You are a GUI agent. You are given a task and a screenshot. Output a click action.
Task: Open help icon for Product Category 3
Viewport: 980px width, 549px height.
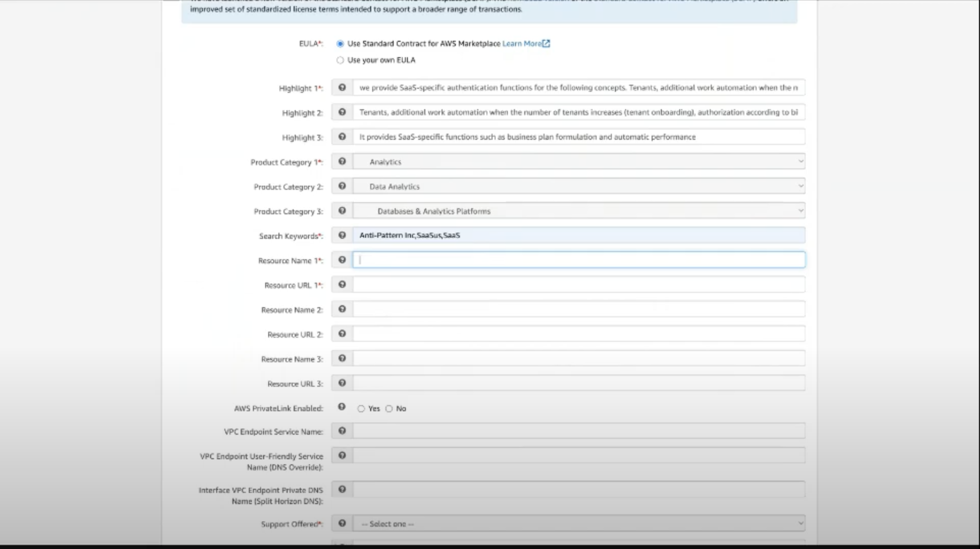click(342, 211)
